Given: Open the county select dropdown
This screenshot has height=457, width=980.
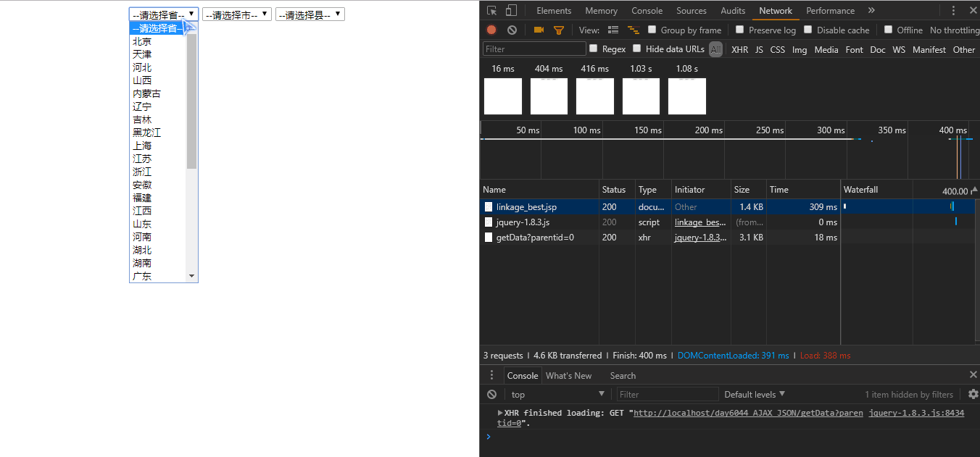Looking at the screenshot, I should coord(310,14).
